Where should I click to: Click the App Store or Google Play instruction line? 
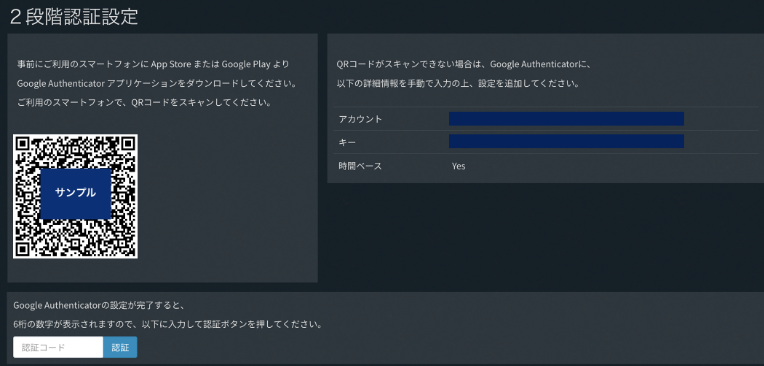pyautogui.click(x=153, y=64)
